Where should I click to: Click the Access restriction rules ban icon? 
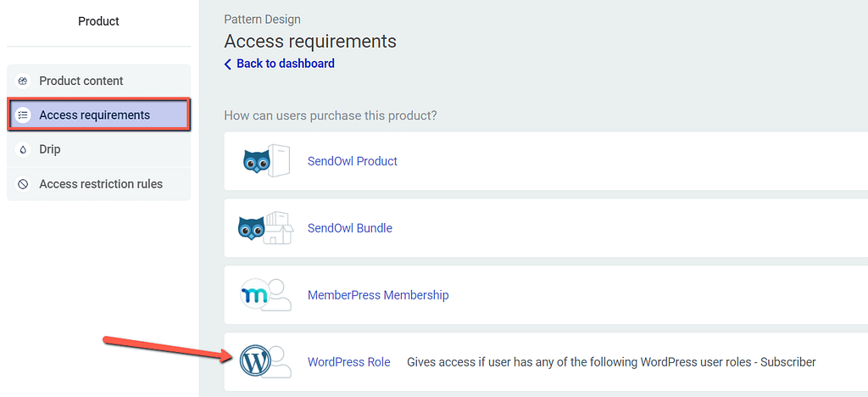[23, 184]
